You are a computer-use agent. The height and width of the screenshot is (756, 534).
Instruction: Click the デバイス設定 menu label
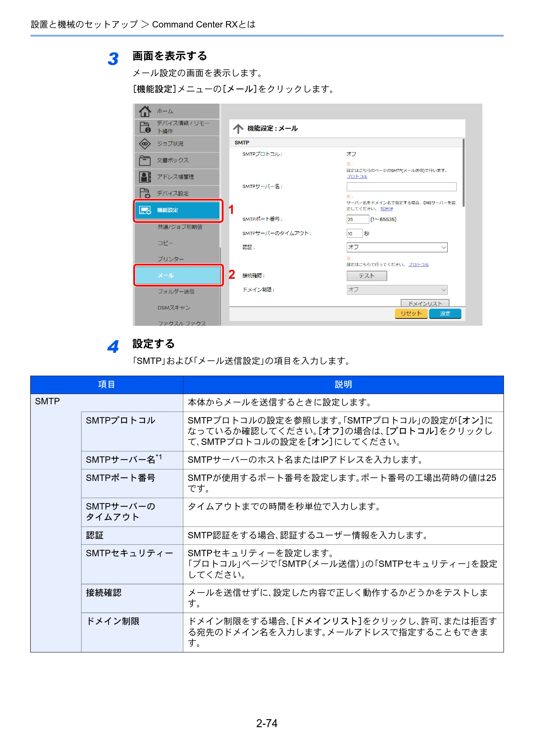[x=172, y=193]
